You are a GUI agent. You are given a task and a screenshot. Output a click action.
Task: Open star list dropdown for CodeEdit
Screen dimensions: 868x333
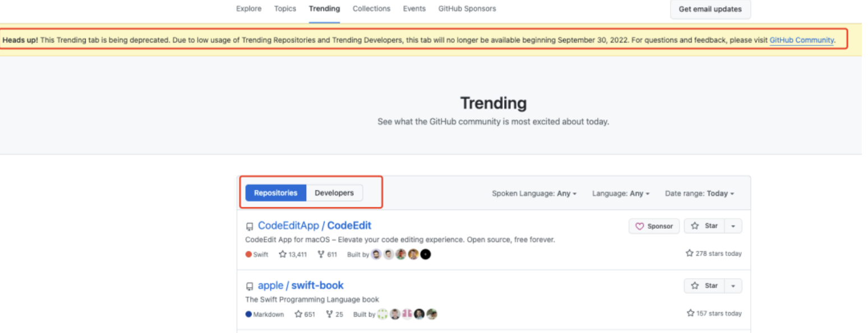[733, 226]
